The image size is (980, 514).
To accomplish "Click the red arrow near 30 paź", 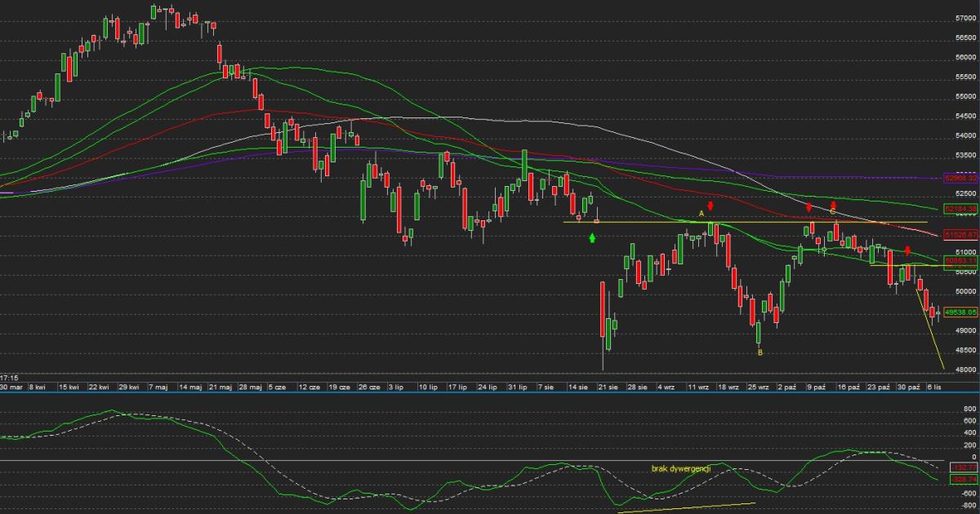I will [x=907, y=250].
